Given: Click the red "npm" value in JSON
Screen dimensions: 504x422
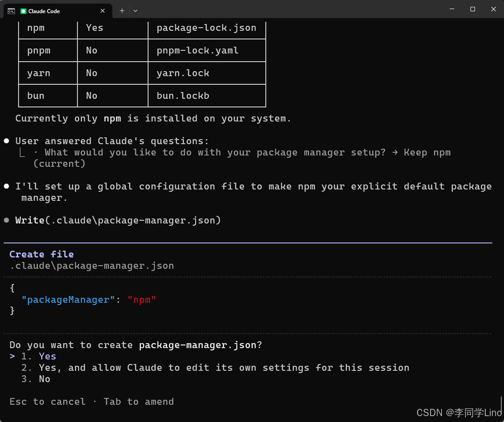Looking at the screenshot, I should click(x=142, y=300).
